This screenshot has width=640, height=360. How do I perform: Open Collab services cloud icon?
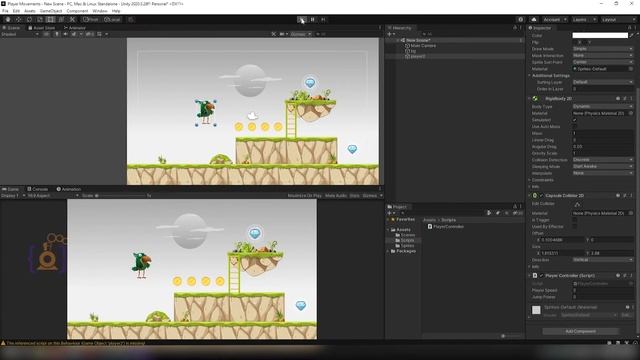533,20
